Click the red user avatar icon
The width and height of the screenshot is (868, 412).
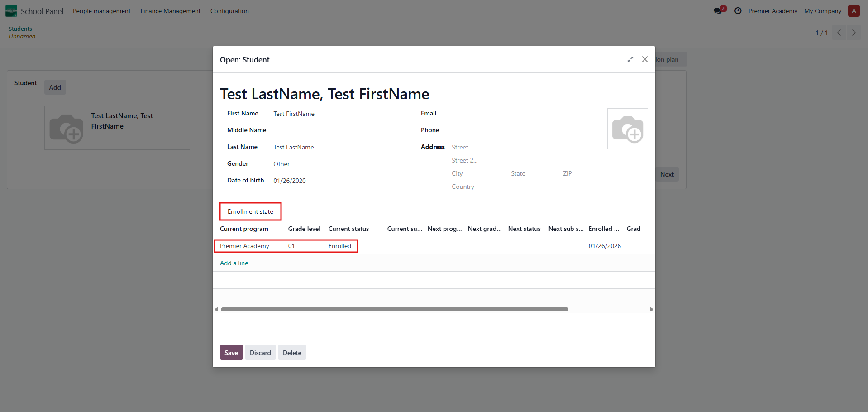854,11
